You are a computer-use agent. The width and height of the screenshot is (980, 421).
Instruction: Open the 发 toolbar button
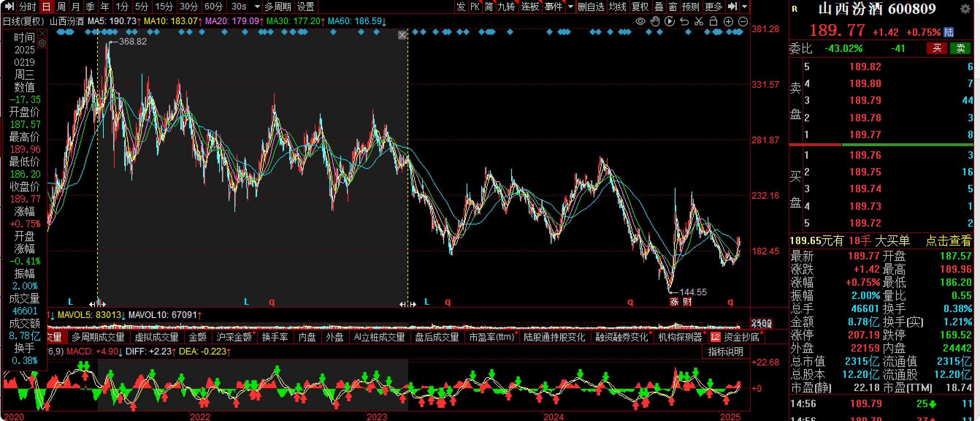pos(461,7)
